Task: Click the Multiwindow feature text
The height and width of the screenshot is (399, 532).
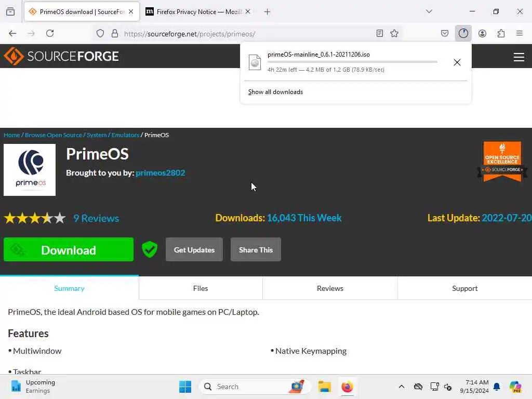Action: tap(37, 351)
